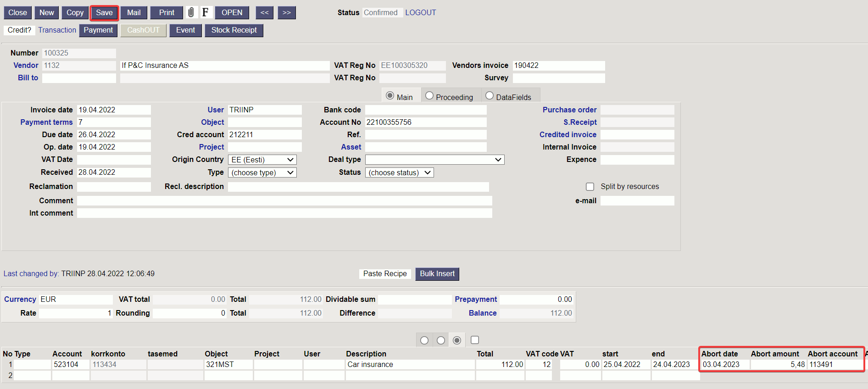
Task: Click the Copy toolbar button
Action: 75,12
